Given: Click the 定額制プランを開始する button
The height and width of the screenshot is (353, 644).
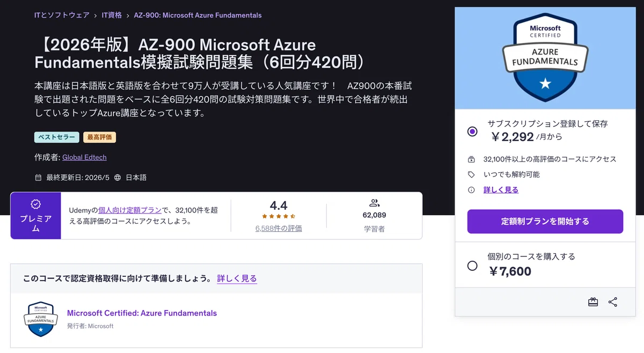Looking at the screenshot, I should 545,221.
